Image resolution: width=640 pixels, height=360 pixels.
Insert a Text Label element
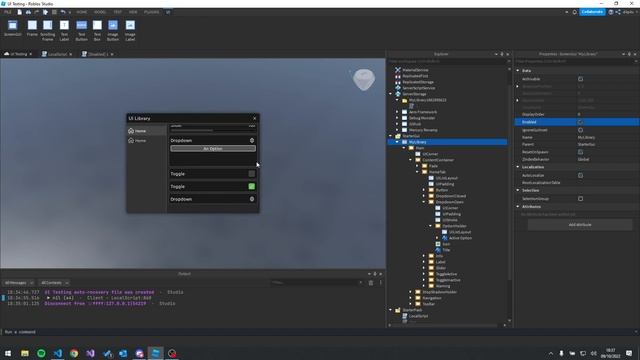[64, 30]
